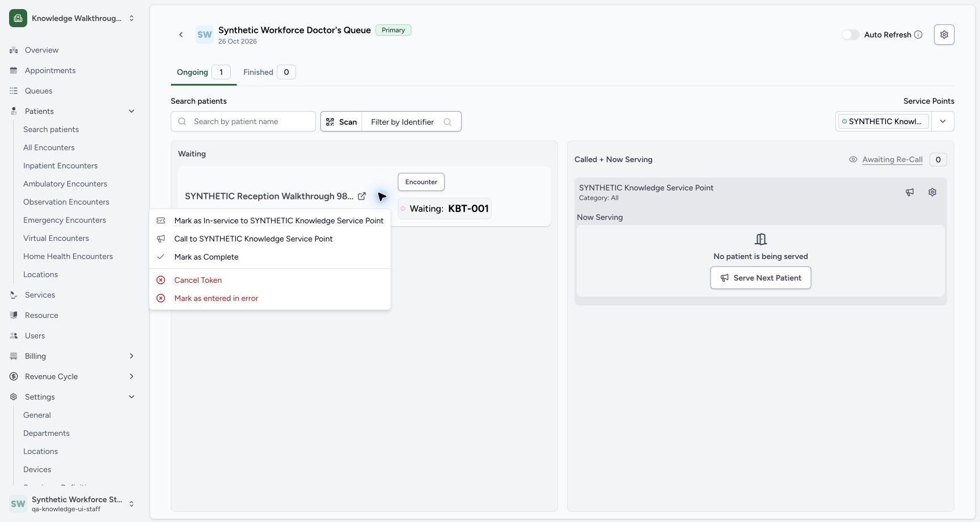The image size is (980, 522).
Task: Click the Awaiting Re-Call link
Action: (892, 159)
